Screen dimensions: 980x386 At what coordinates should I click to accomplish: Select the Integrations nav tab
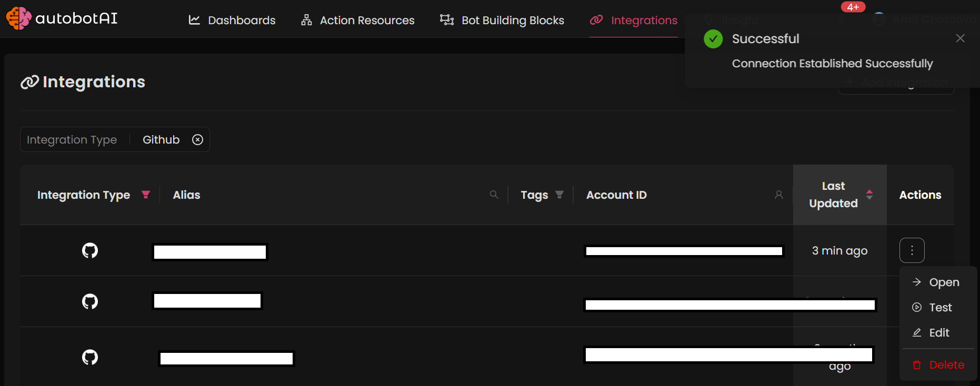(x=634, y=20)
